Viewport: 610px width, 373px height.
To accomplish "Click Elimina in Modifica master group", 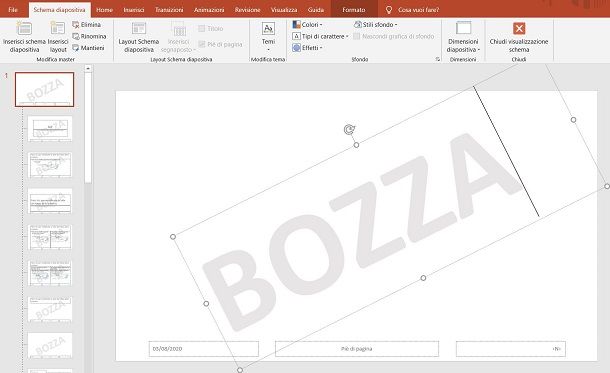I will [86, 25].
